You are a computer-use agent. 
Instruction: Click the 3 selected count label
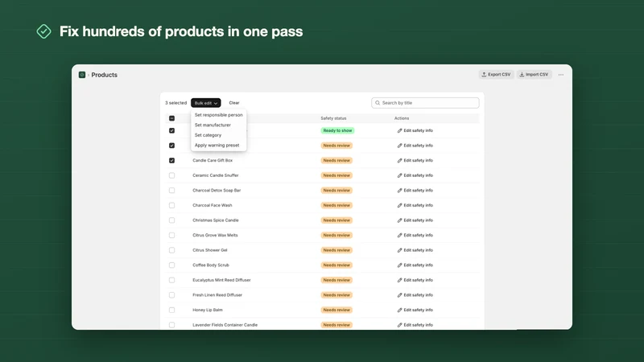click(x=175, y=103)
